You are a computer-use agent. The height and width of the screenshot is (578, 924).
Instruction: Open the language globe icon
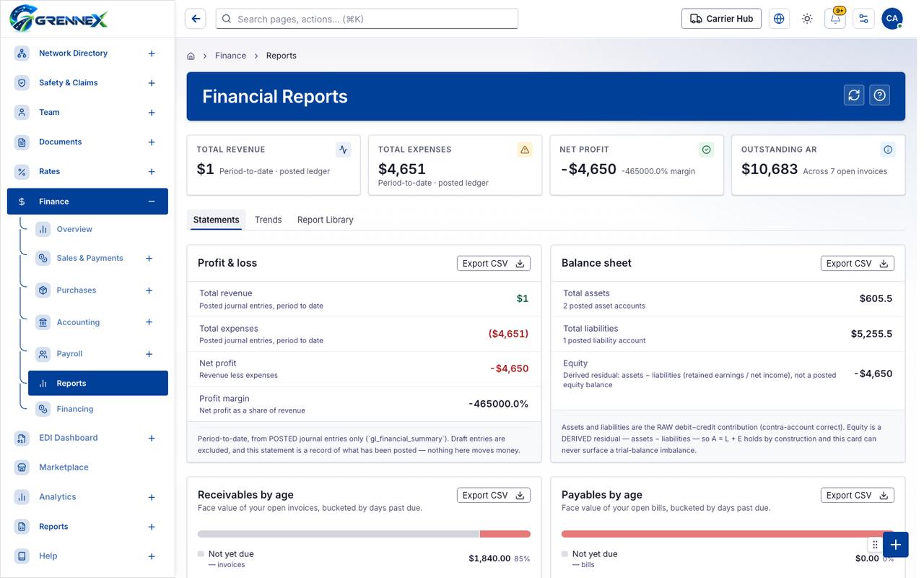tap(779, 19)
